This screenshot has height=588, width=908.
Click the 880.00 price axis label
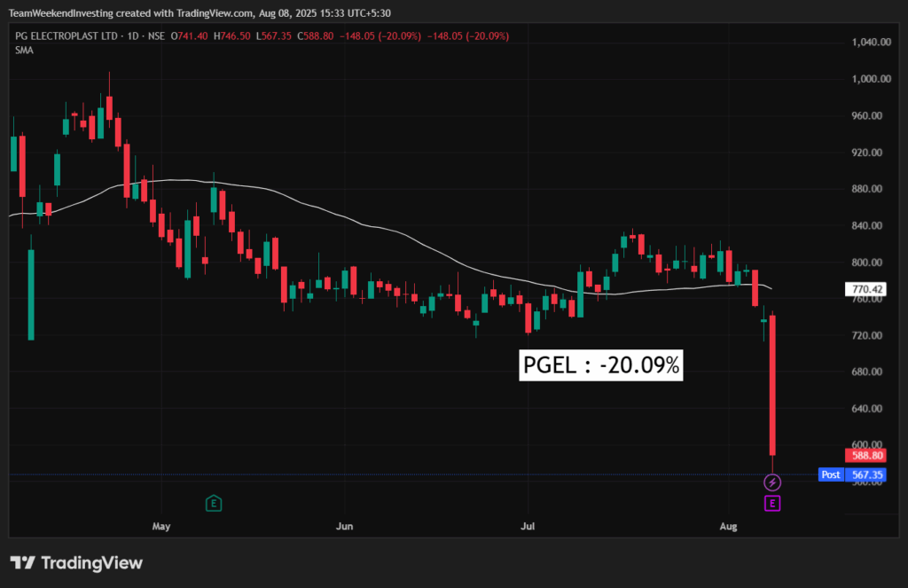tap(867, 189)
